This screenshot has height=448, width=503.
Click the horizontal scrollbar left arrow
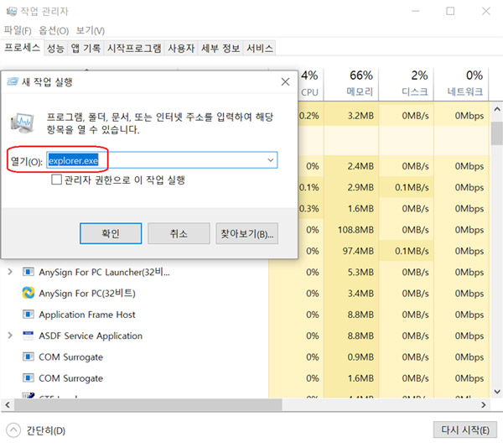point(8,404)
